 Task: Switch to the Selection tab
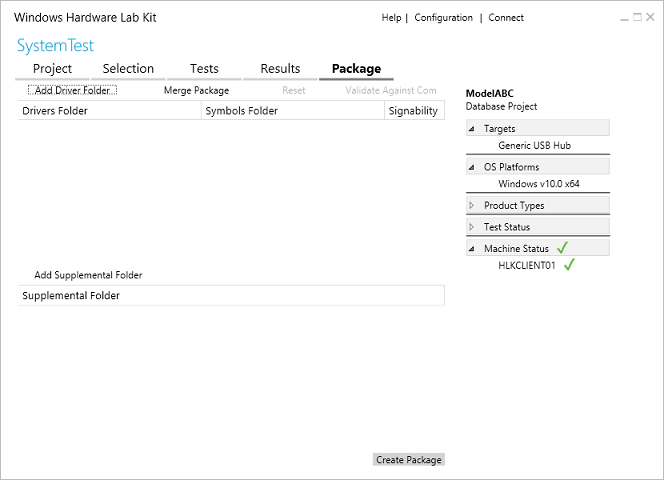click(128, 69)
